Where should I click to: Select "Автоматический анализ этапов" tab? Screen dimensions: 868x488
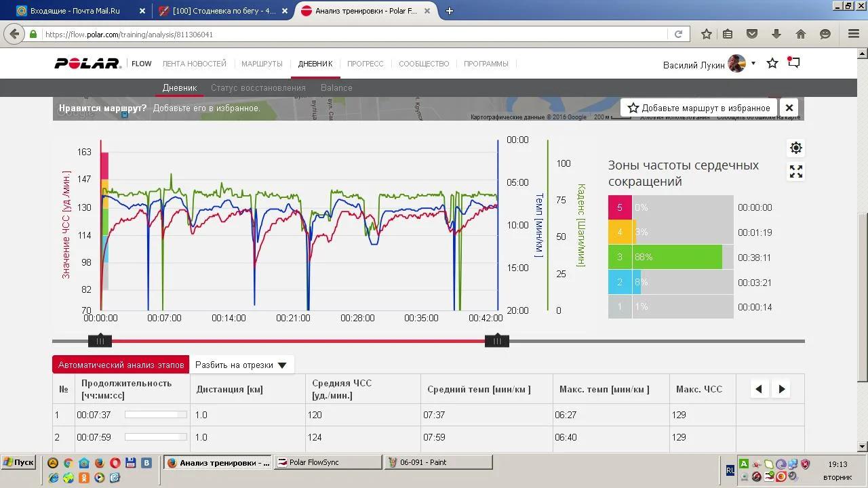(x=121, y=365)
